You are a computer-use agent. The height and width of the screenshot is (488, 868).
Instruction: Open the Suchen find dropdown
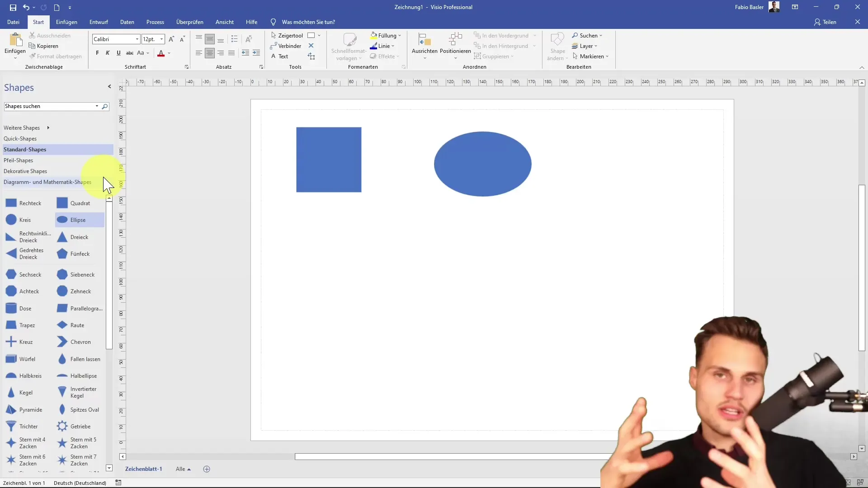coord(587,35)
